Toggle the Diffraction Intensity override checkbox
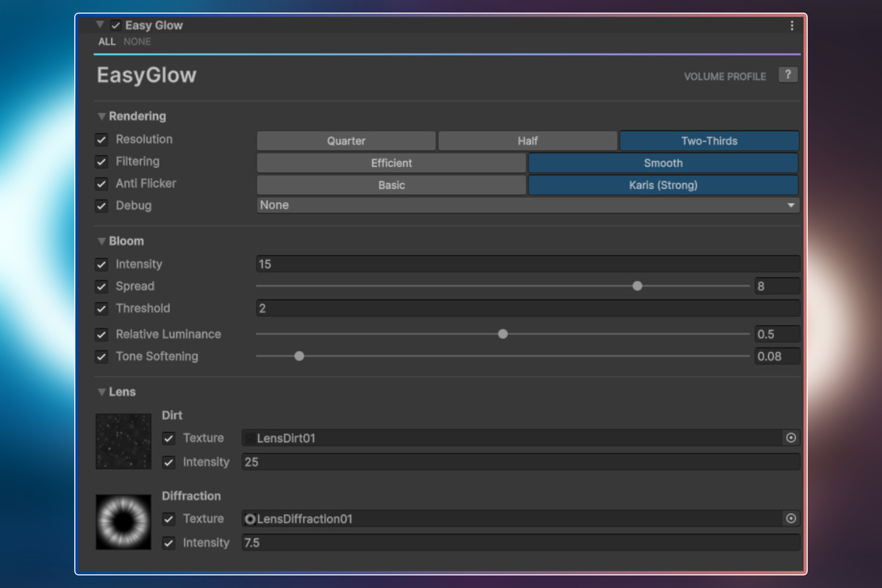The height and width of the screenshot is (588, 882). [x=169, y=543]
